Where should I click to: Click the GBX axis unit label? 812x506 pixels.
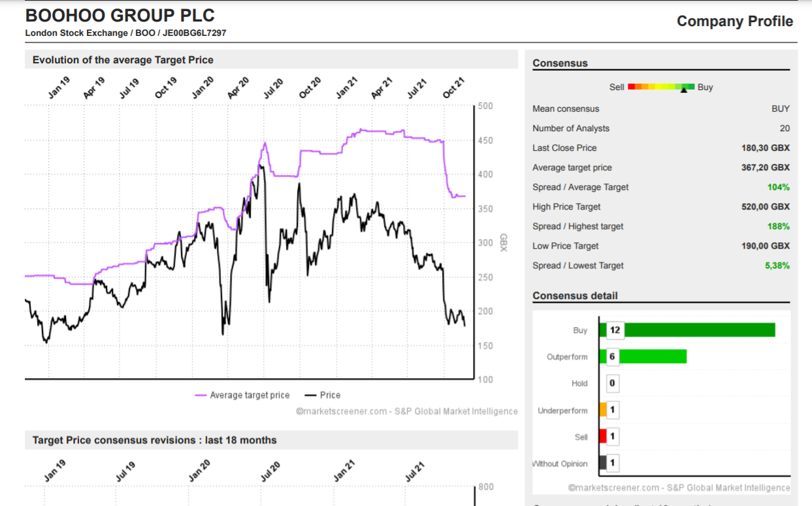tap(504, 242)
